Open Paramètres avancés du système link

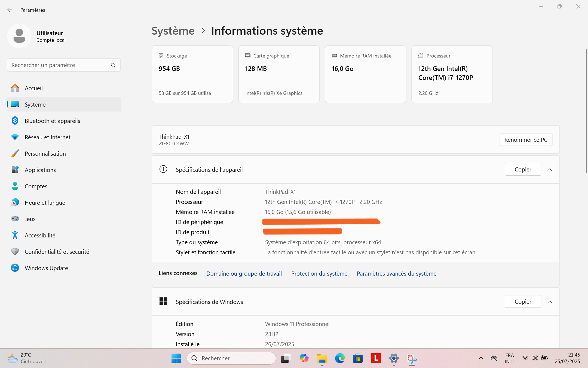396,273
